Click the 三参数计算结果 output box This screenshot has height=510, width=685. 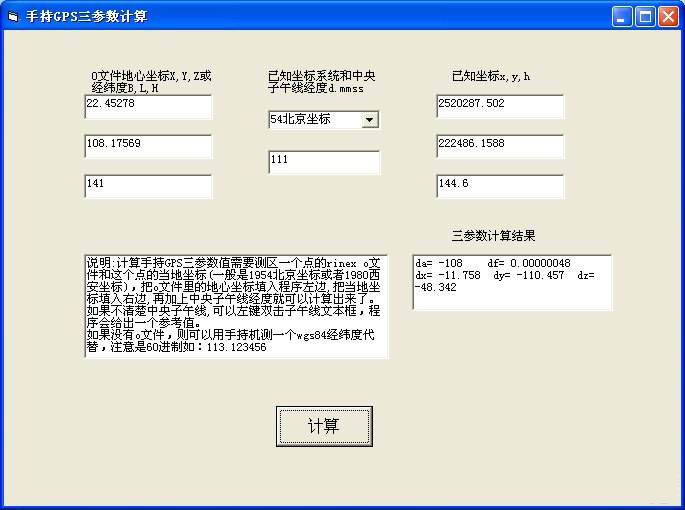pos(511,281)
